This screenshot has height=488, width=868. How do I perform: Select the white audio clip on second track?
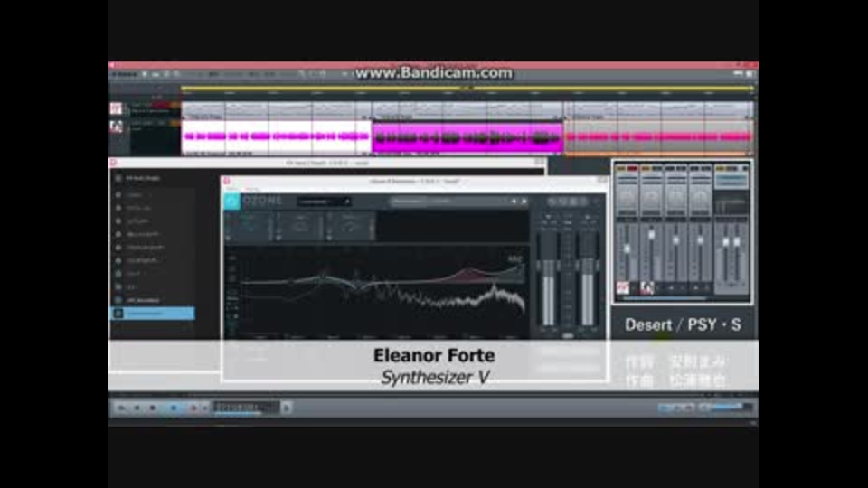point(277,136)
